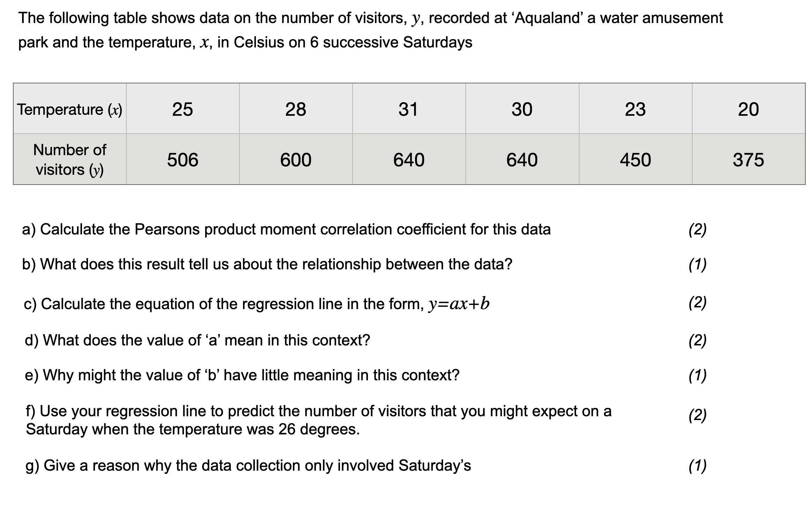The width and height of the screenshot is (812, 508).
Task: Click the visitors value 375
Action: pyautogui.click(x=748, y=160)
